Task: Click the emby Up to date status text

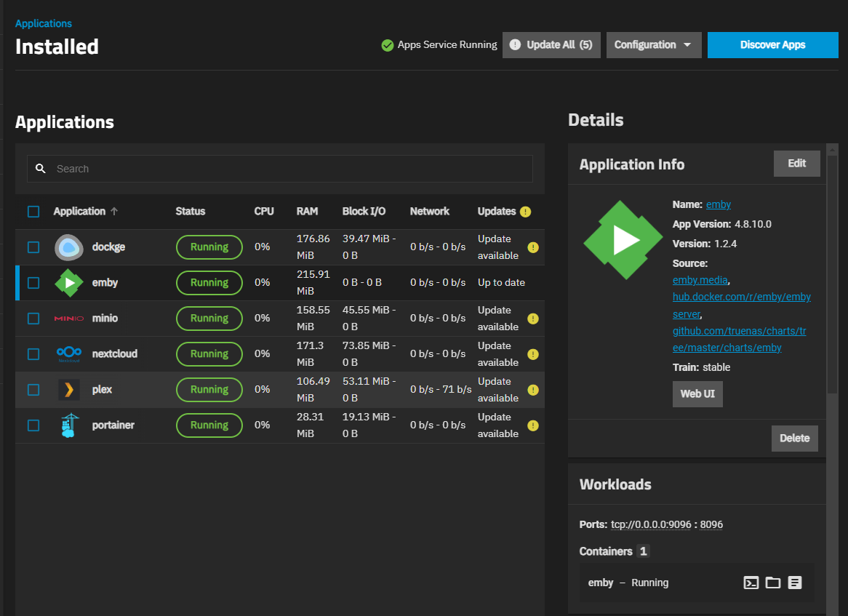Action: click(501, 282)
